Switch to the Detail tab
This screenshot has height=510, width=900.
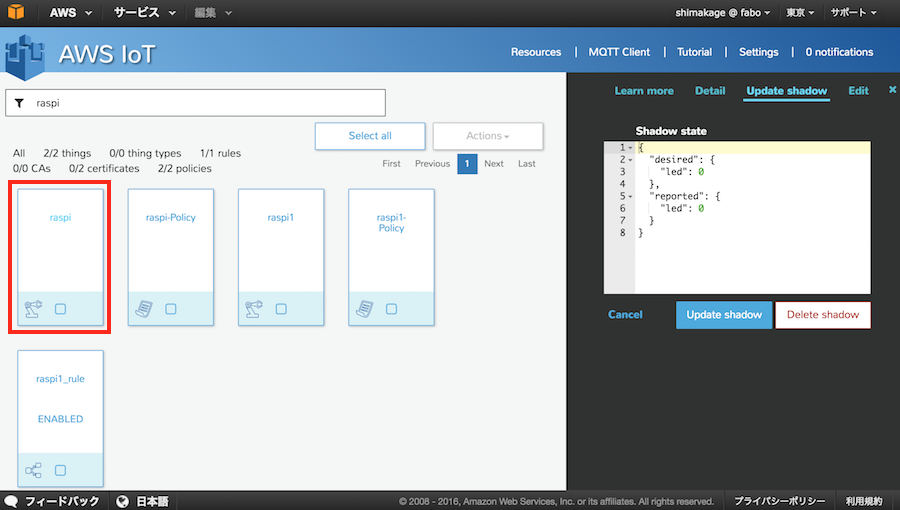(709, 91)
